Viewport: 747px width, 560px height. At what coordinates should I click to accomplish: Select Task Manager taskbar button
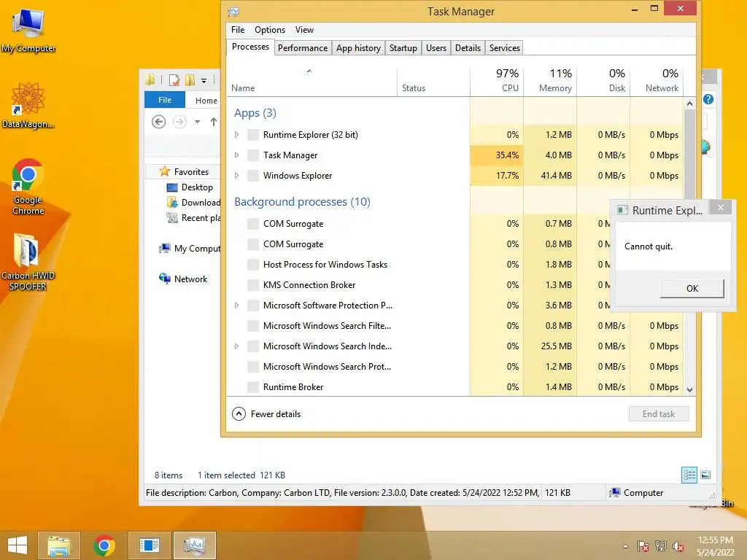pyautogui.click(x=194, y=545)
